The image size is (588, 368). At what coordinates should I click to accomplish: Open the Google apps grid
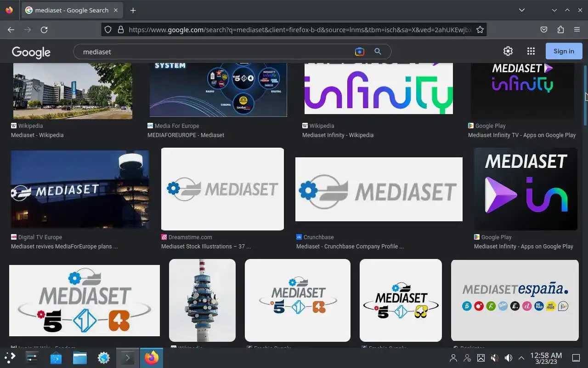click(531, 51)
